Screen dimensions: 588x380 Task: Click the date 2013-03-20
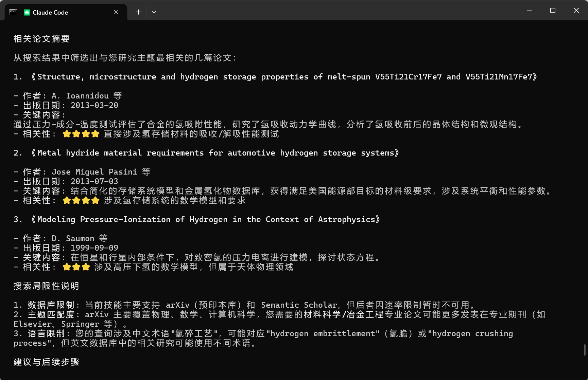pos(94,105)
